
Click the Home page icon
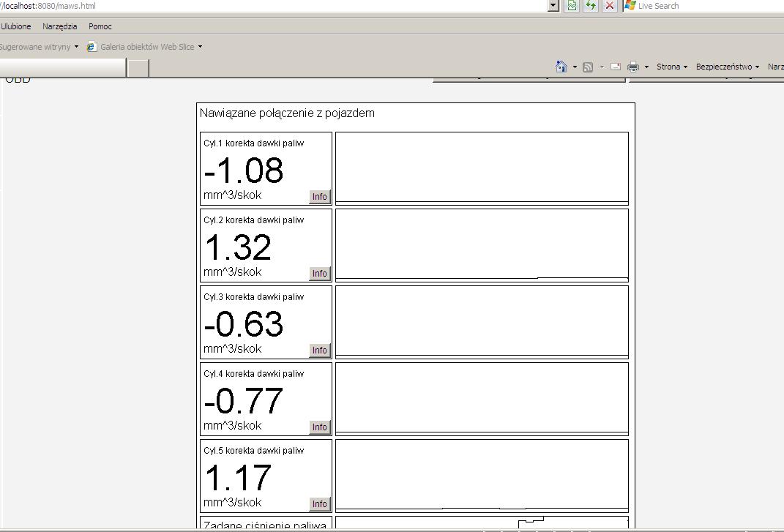pyautogui.click(x=561, y=67)
